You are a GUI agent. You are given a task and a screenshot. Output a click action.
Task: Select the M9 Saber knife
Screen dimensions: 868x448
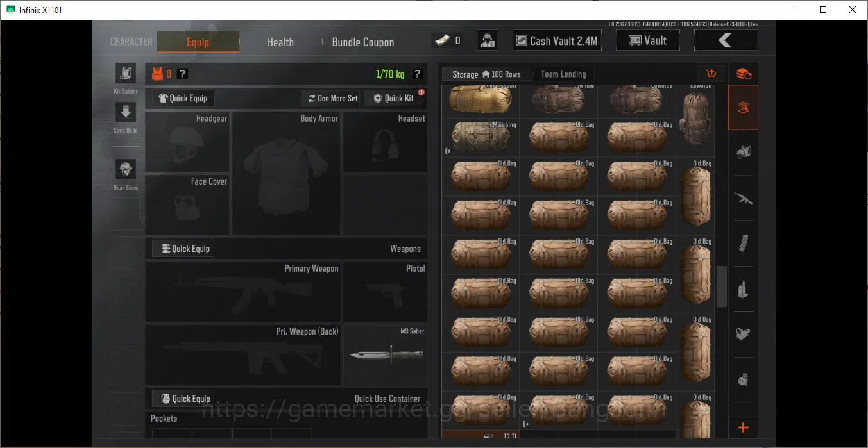click(385, 354)
